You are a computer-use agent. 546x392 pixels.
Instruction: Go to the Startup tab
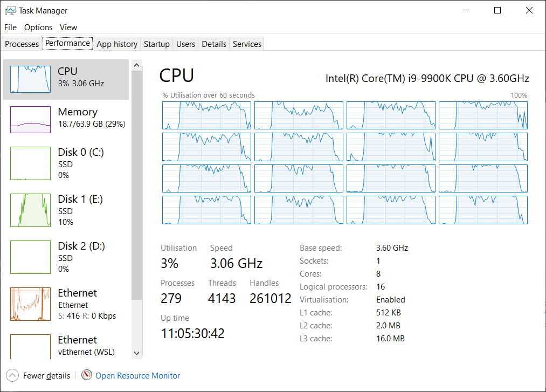pyautogui.click(x=157, y=44)
